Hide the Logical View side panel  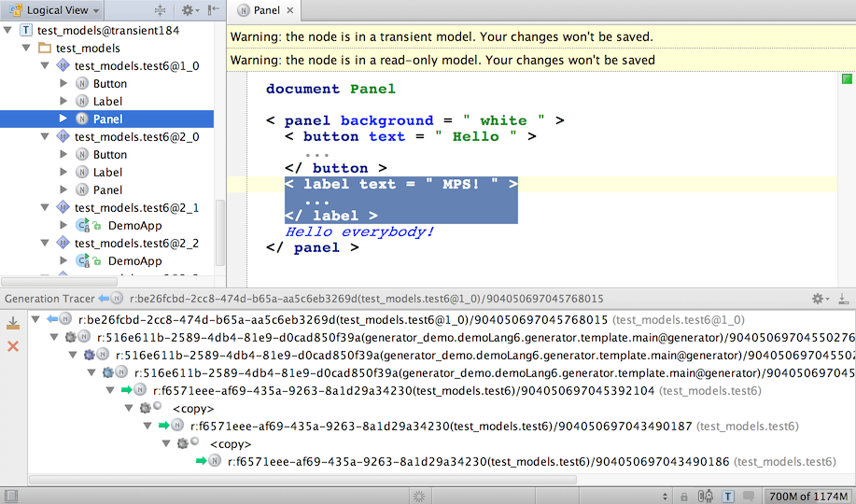click(x=214, y=10)
